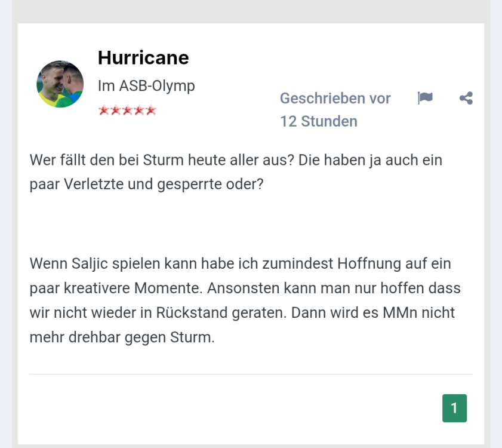Go to page 1 button

pos(454,408)
